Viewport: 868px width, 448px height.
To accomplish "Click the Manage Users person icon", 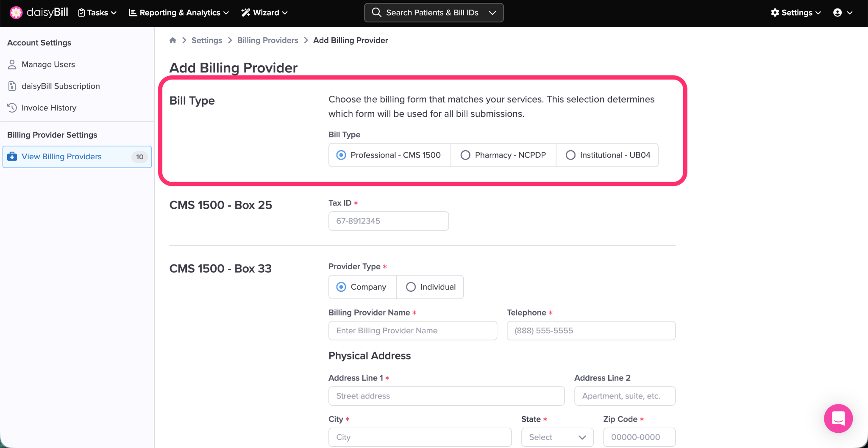I will [12, 64].
